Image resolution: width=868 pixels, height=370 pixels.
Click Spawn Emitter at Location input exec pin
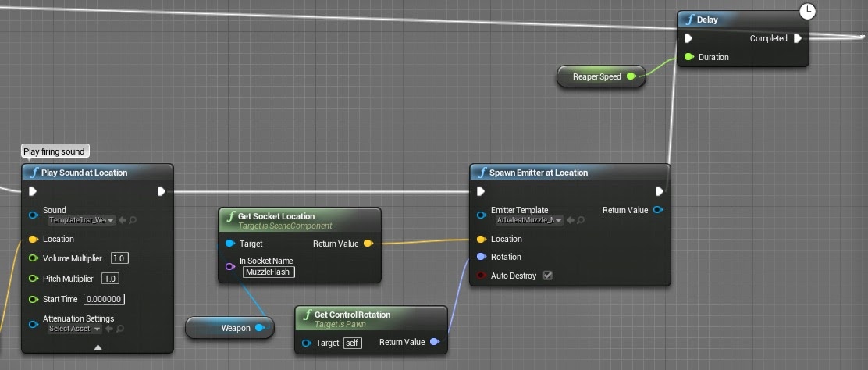(481, 191)
